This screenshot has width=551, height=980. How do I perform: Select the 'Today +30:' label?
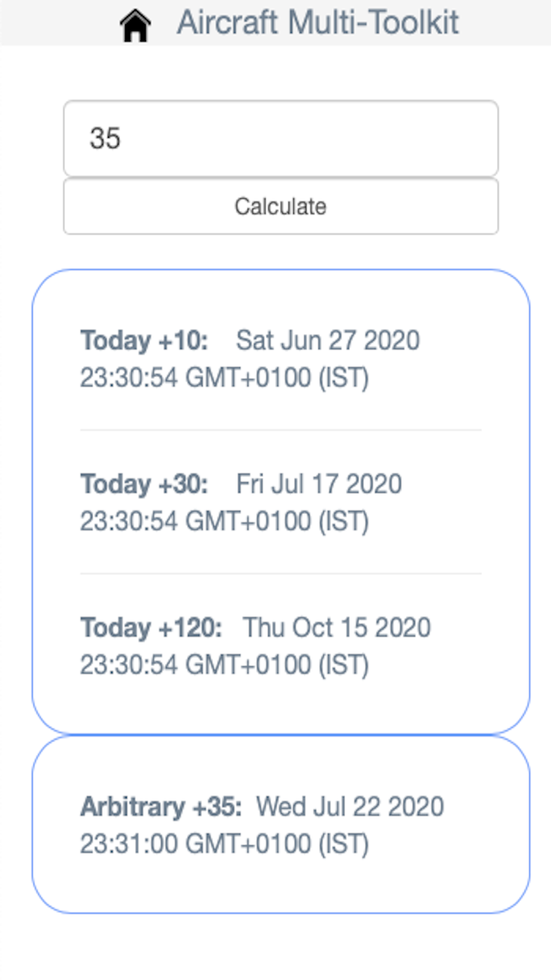point(144,484)
